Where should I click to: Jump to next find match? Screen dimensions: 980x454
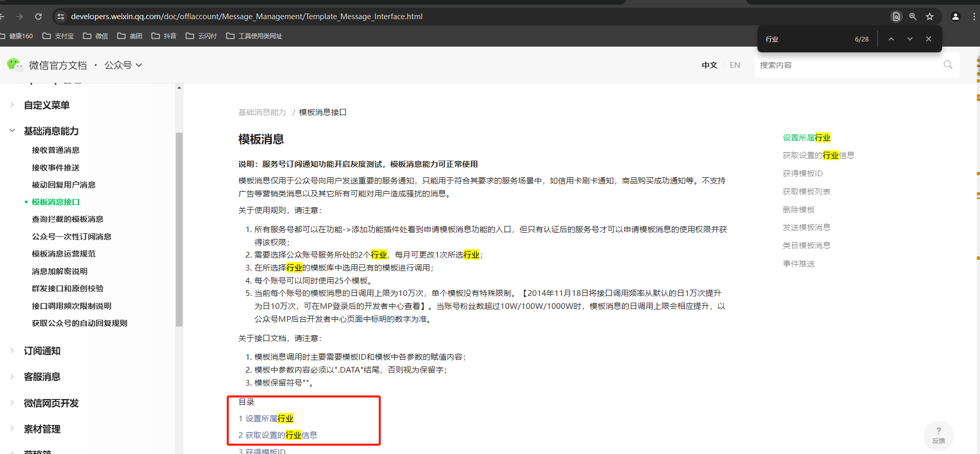coord(910,39)
